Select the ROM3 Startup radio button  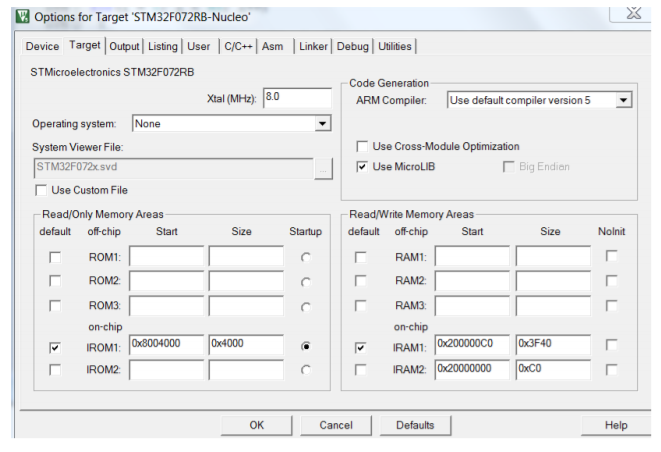[x=306, y=307]
